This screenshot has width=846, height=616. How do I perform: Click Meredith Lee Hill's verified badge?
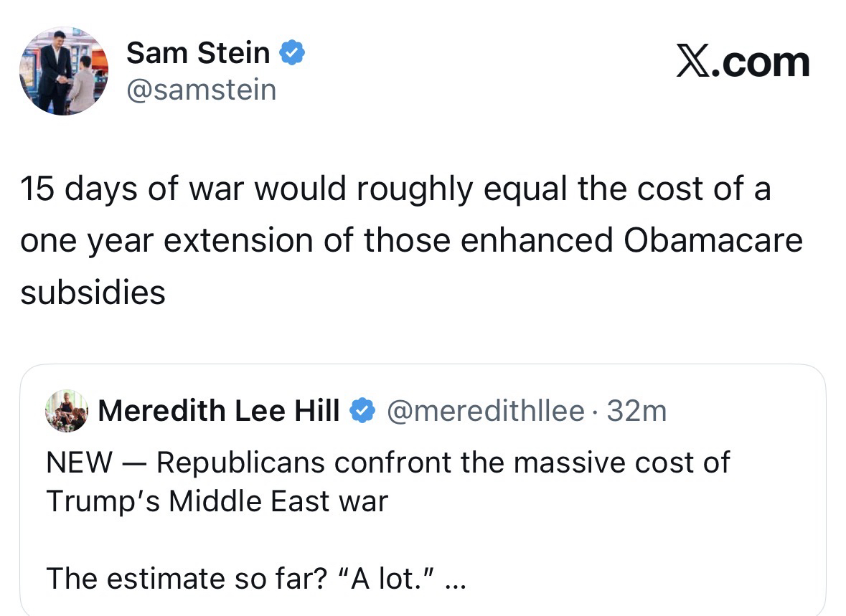(x=362, y=412)
